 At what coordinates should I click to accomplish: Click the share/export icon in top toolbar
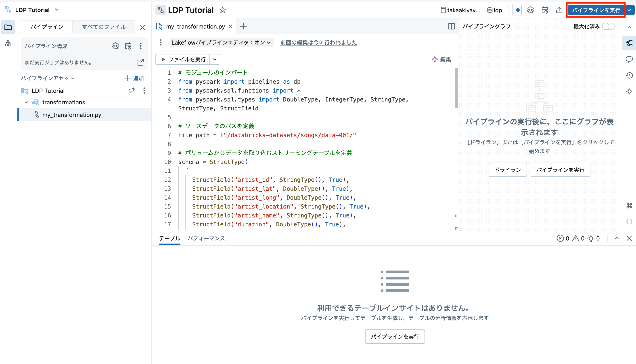click(559, 10)
